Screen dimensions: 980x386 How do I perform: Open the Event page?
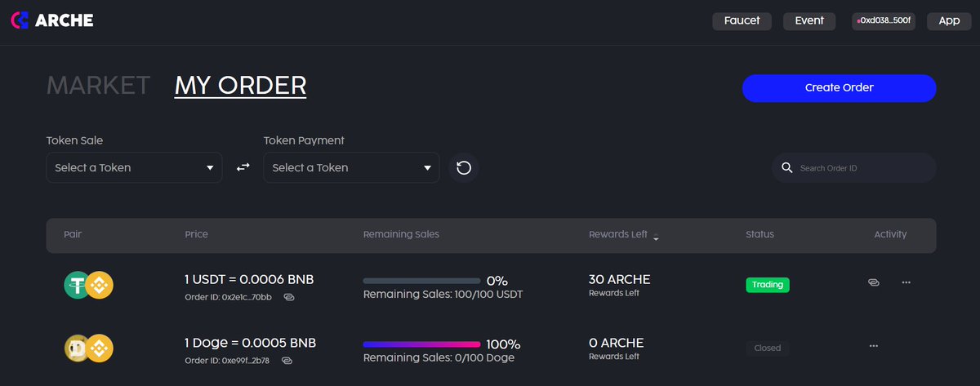point(809,21)
